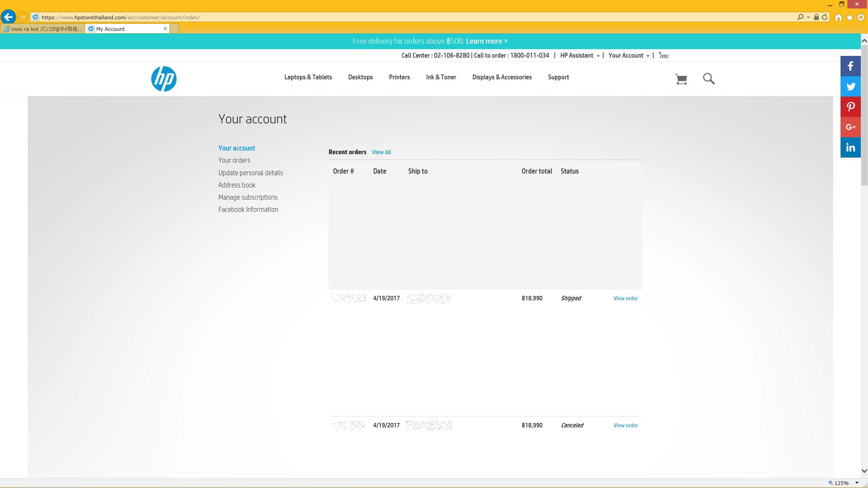
Task: Click the Status column header
Action: tap(570, 171)
